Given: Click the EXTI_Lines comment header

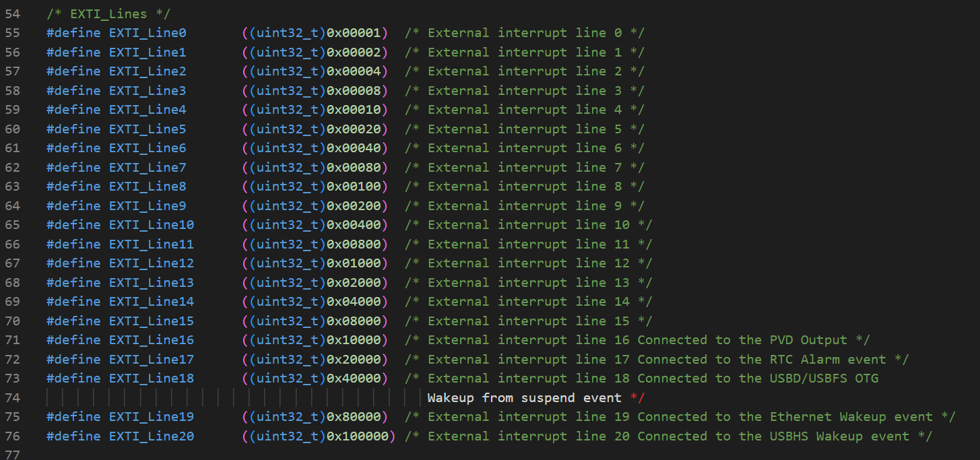Looking at the screenshot, I should tap(108, 13).
